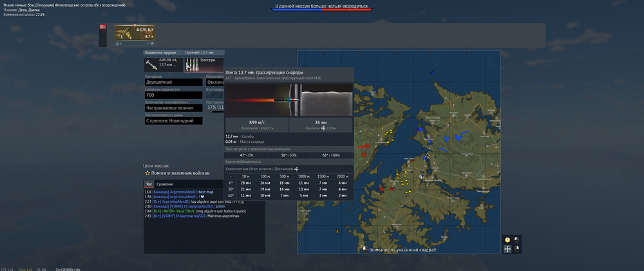Click the 899 м/с initial velocity cell
Viewport: 644px width, 271px height.
pos(257,126)
